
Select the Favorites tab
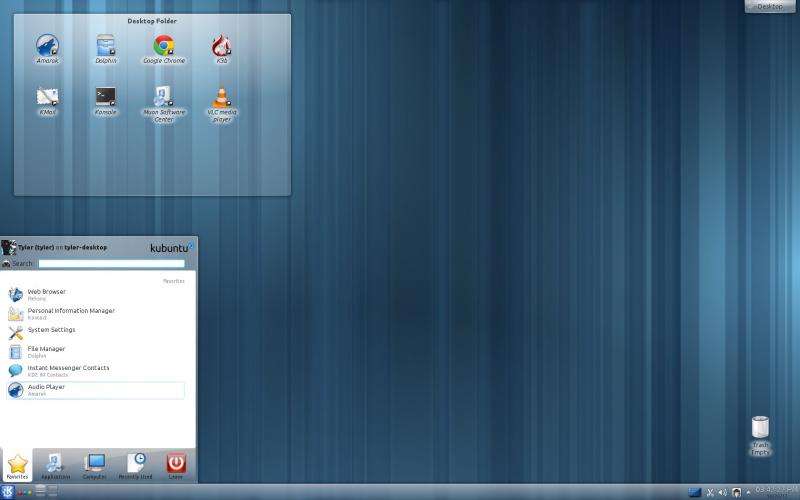(17, 465)
